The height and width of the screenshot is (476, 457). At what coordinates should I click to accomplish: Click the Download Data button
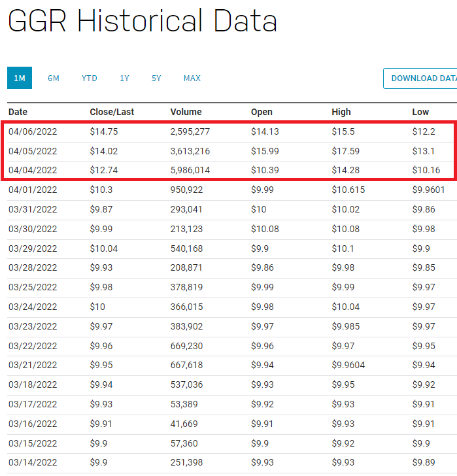(x=420, y=78)
